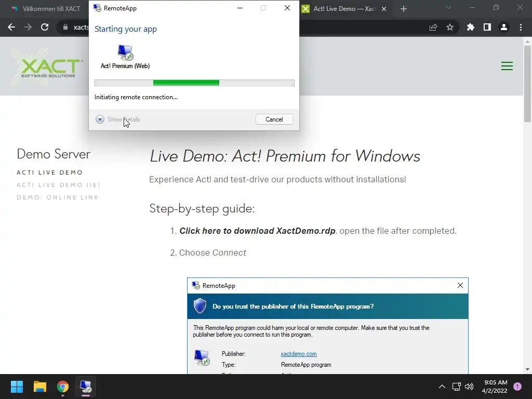Open Chrome three-dot menu
The image size is (532, 399).
click(521, 27)
